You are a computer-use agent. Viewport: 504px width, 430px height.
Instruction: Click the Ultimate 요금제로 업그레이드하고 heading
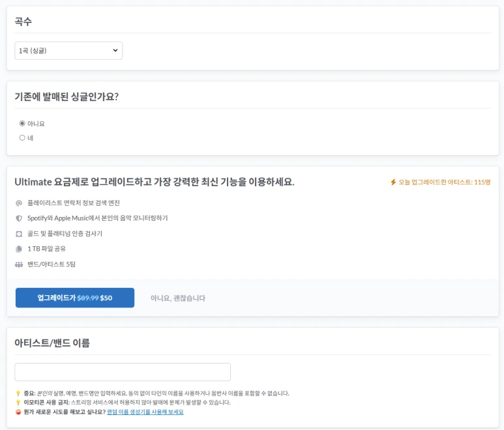(155, 182)
